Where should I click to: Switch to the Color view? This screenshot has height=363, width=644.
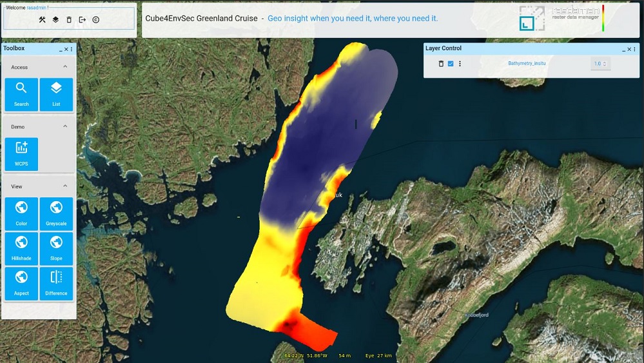(x=21, y=213)
